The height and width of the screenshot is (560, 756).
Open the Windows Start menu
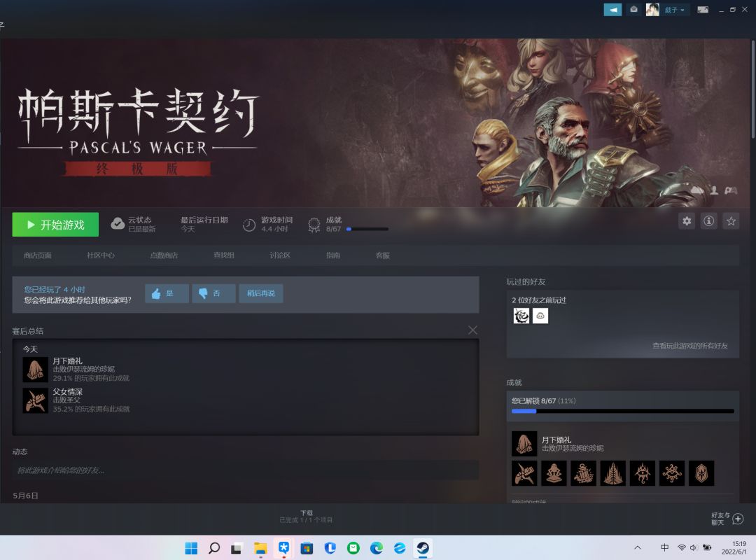[191, 548]
